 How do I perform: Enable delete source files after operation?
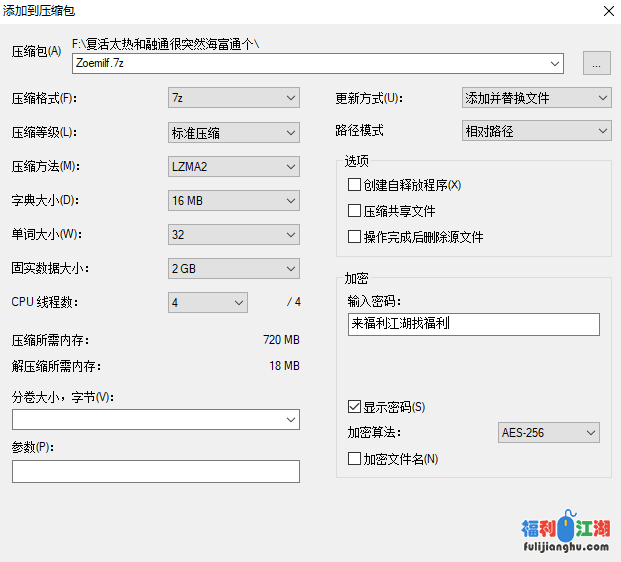(x=354, y=237)
